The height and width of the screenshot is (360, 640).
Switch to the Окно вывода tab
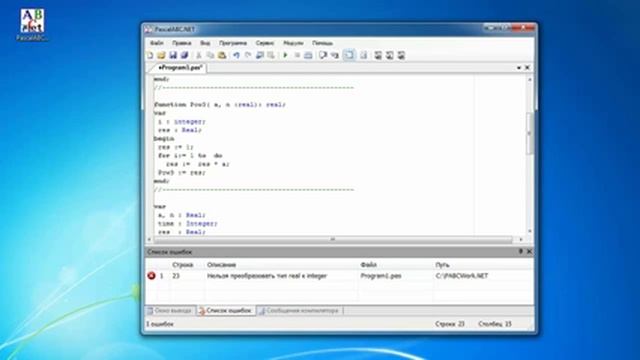click(170, 311)
